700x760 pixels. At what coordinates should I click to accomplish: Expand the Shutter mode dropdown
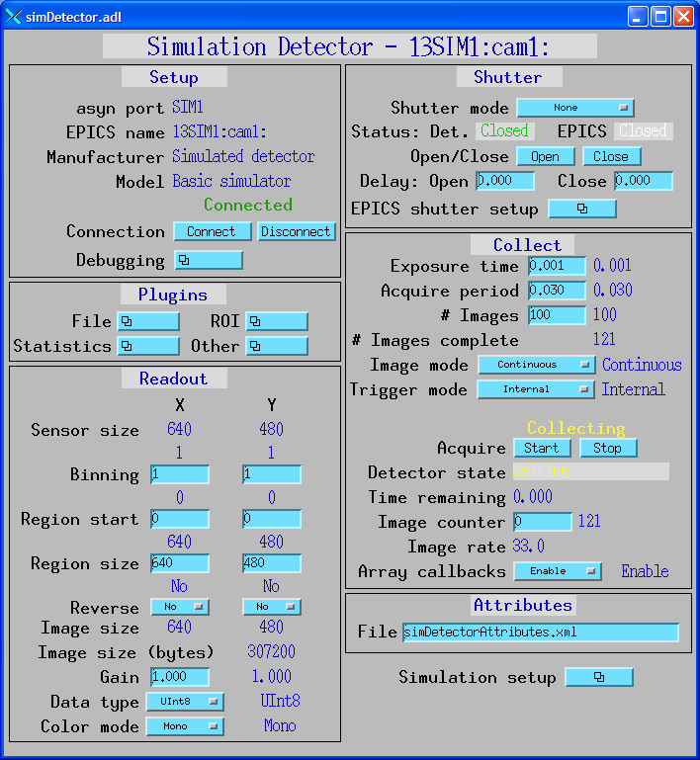(575, 108)
